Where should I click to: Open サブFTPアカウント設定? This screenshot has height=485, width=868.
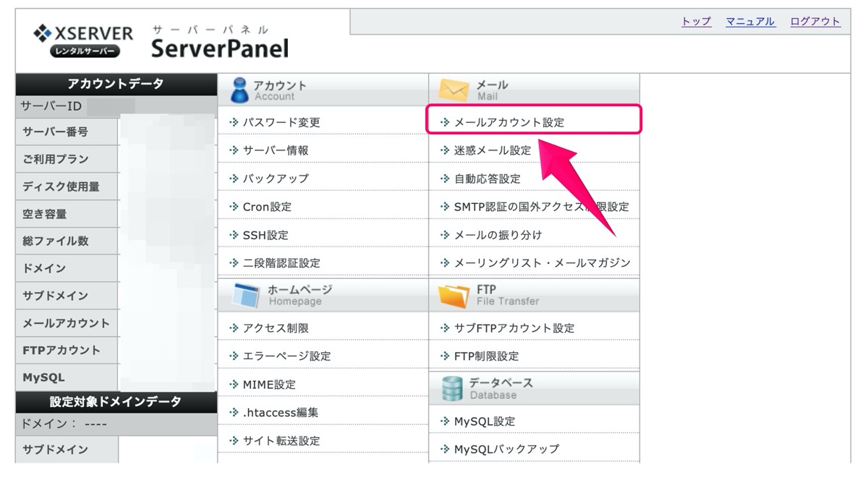514,328
